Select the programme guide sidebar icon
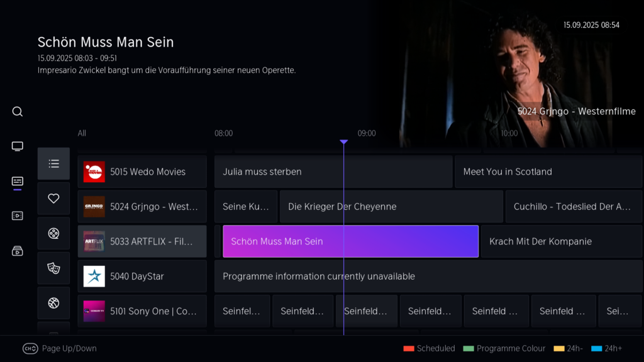 (18, 182)
